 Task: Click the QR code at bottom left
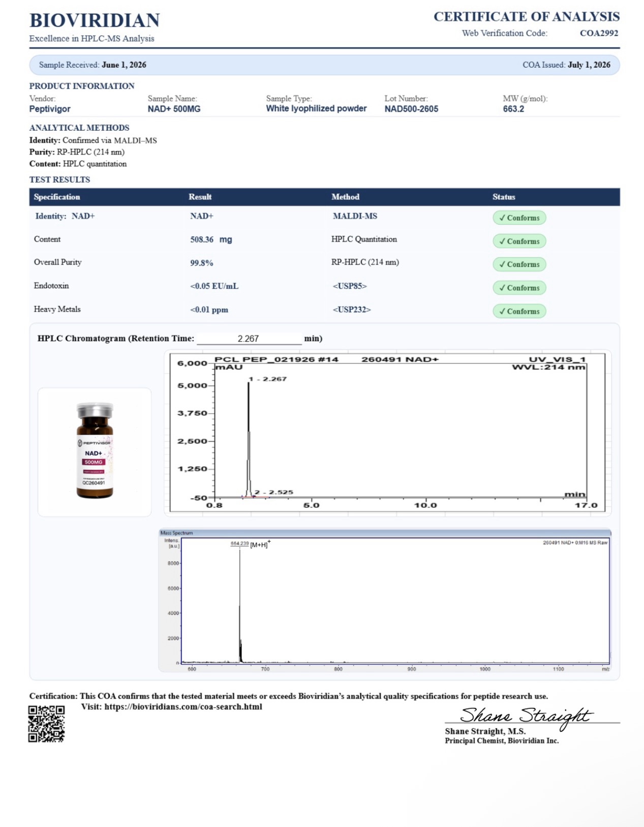pos(46,724)
